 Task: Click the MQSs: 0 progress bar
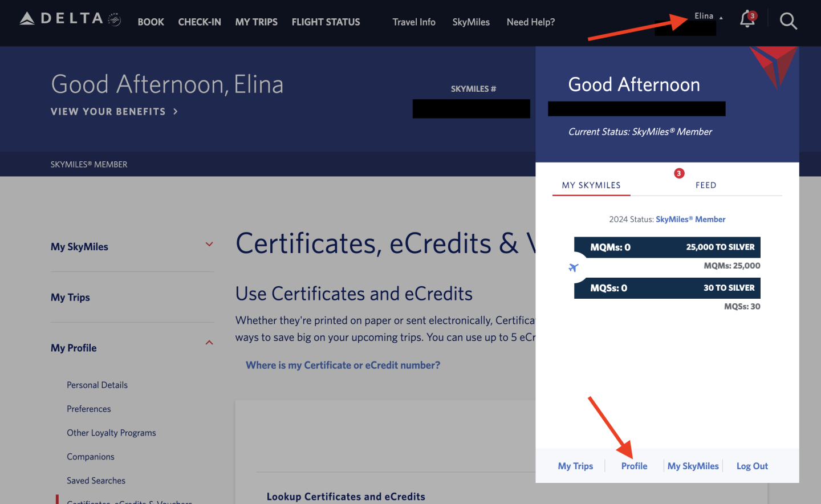click(667, 288)
